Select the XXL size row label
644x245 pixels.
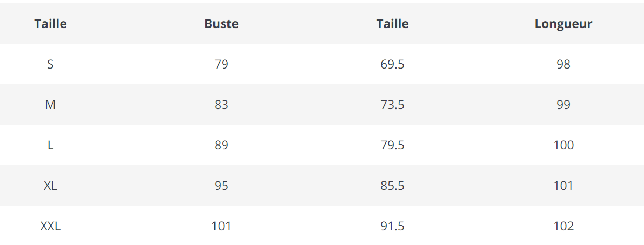(50, 226)
